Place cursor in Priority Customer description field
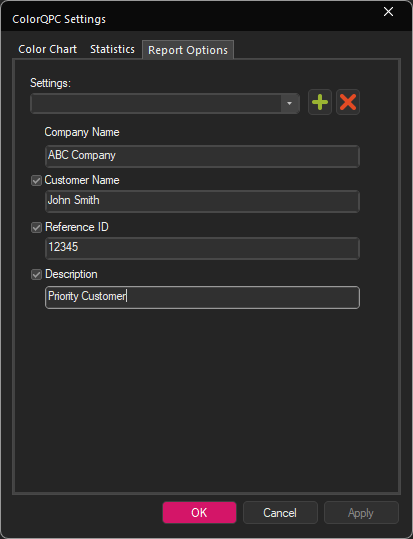Screen dimensions: 413x539 (x=202, y=297)
